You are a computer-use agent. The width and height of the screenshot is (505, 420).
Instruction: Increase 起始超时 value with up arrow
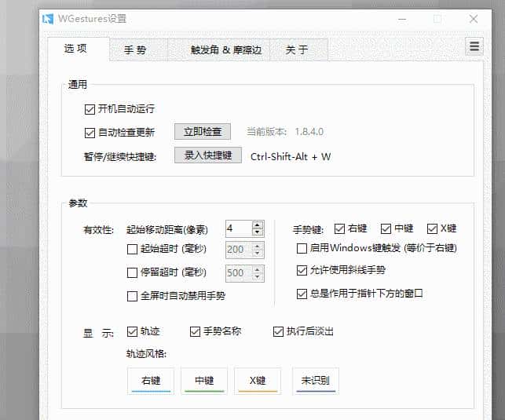[x=258, y=247]
